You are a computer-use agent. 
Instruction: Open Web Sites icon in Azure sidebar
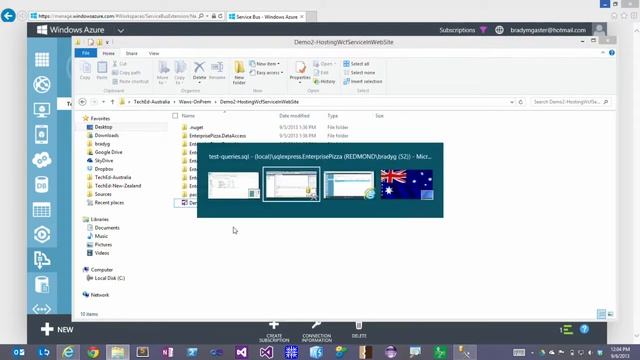(42, 84)
